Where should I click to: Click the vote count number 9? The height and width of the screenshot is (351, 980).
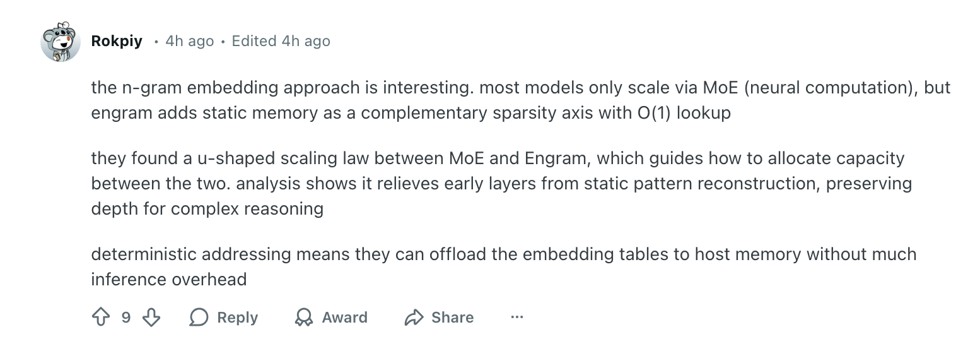(x=126, y=317)
